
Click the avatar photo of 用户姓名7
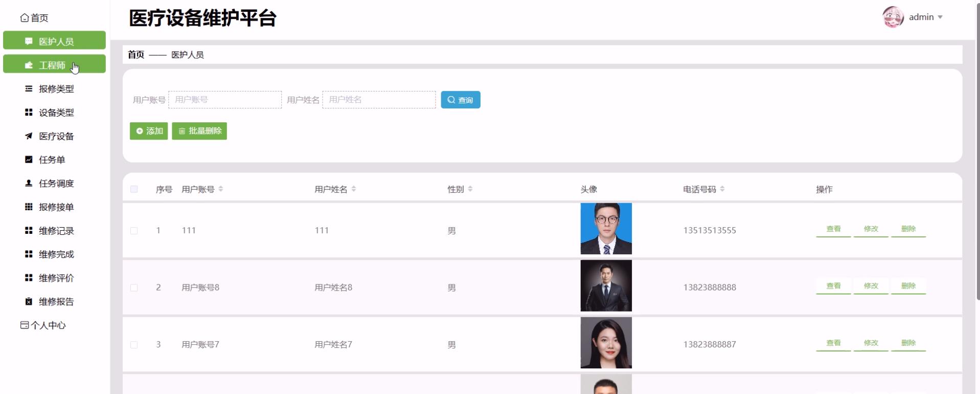[606, 343]
